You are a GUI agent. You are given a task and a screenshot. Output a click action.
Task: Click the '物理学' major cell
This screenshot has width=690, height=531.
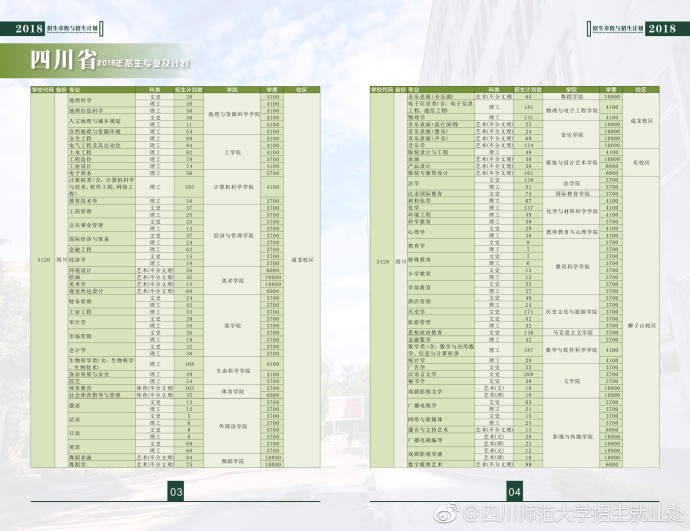point(440,118)
